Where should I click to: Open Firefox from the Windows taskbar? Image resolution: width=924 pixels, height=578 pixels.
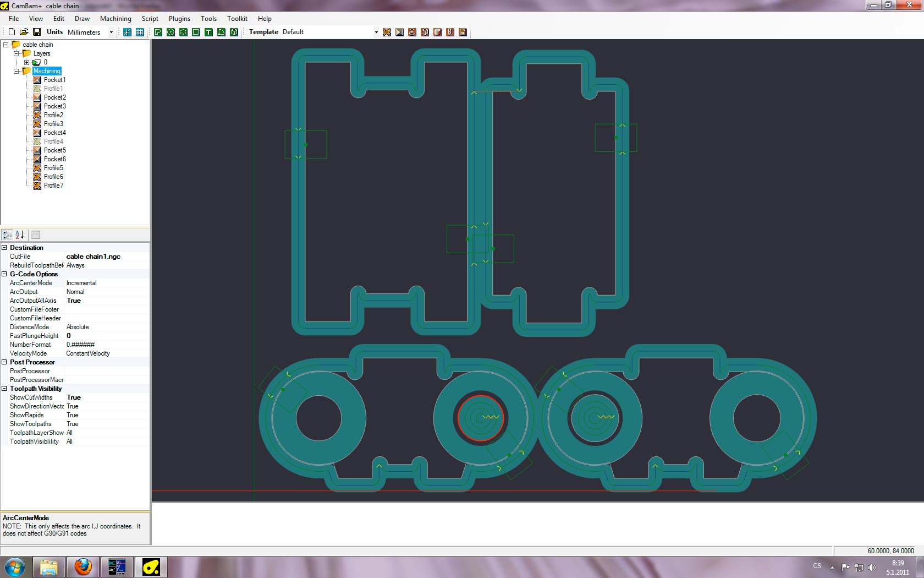tap(83, 566)
